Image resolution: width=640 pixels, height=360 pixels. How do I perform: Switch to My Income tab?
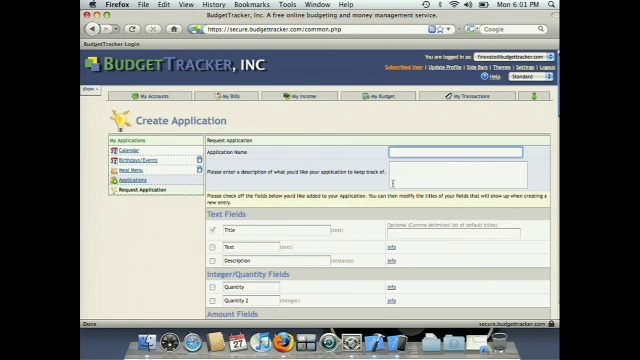[300, 96]
